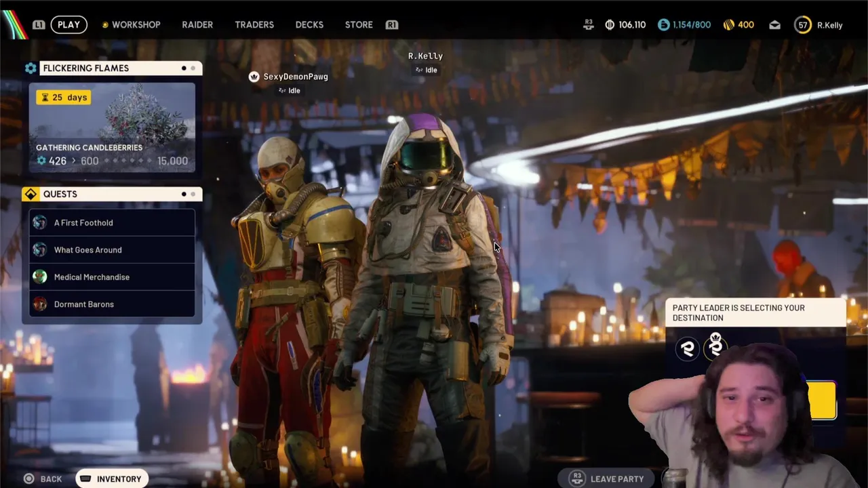Image resolution: width=868 pixels, height=488 pixels.
Task: Click the What Goes Around quest giver icon
Action: point(40,249)
